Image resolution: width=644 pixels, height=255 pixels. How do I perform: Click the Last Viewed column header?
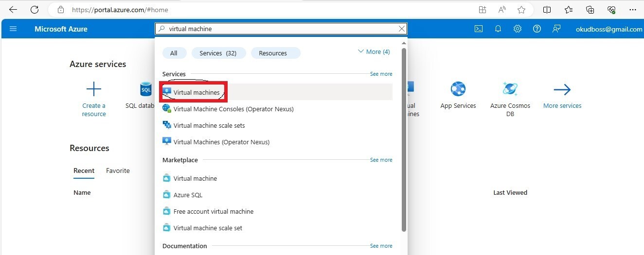tap(510, 192)
